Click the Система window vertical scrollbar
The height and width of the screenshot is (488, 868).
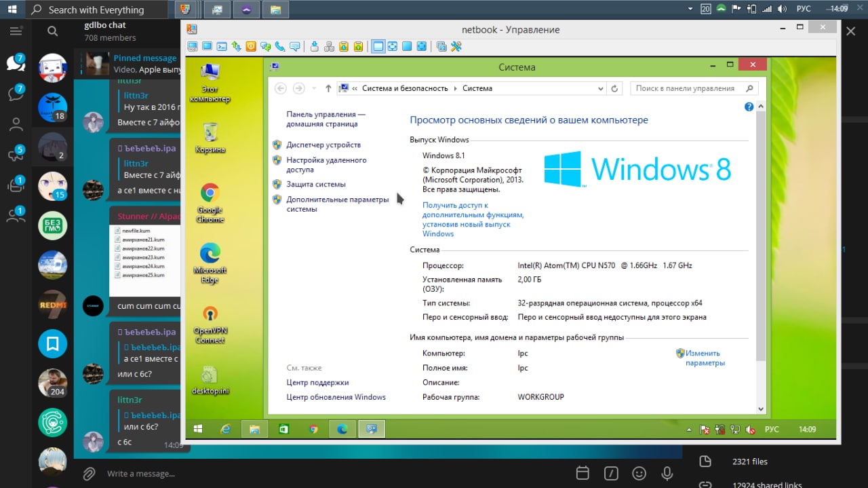[x=760, y=258]
